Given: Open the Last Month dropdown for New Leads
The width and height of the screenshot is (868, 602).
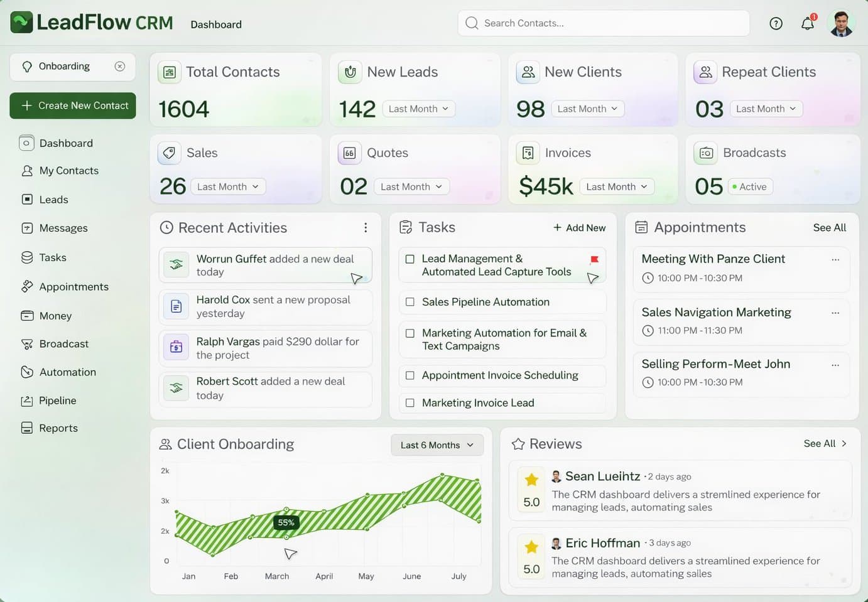Looking at the screenshot, I should pyautogui.click(x=418, y=108).
